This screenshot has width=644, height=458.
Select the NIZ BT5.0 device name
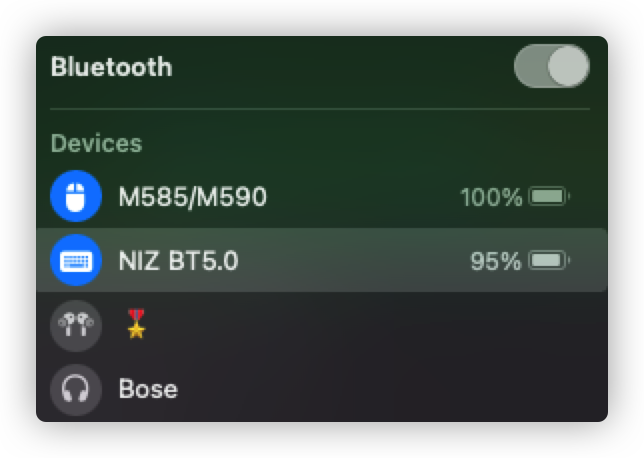[x=179, y=261]
